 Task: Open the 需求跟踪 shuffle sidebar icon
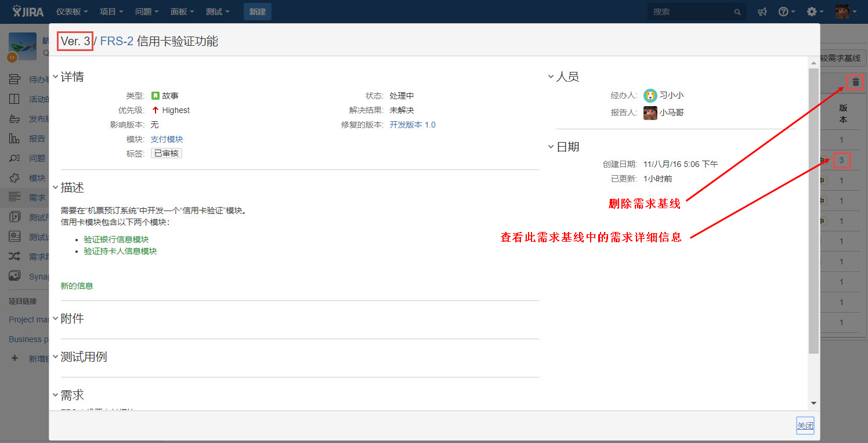click(15, 256)
